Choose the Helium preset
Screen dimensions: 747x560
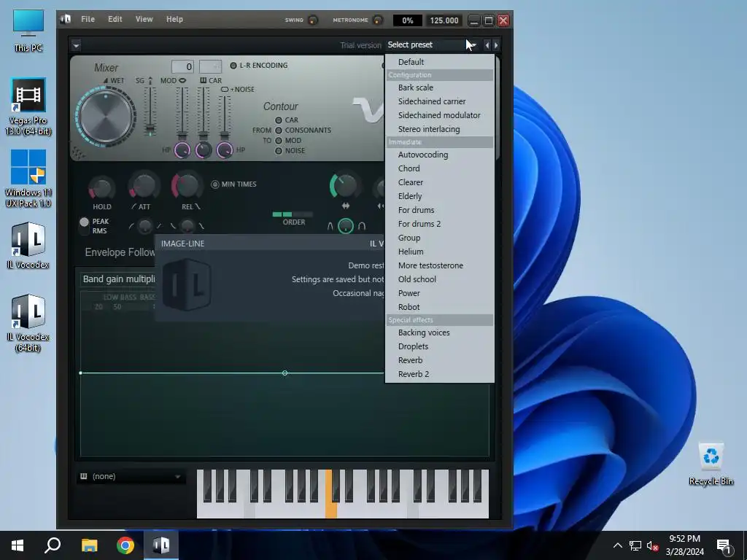(x=439, y=252)
